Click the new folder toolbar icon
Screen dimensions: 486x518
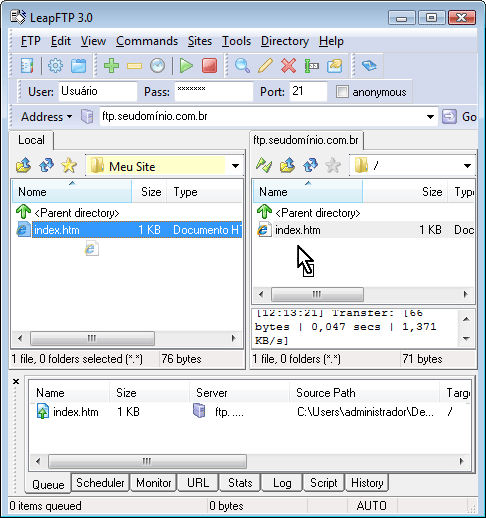coord(335,65)
